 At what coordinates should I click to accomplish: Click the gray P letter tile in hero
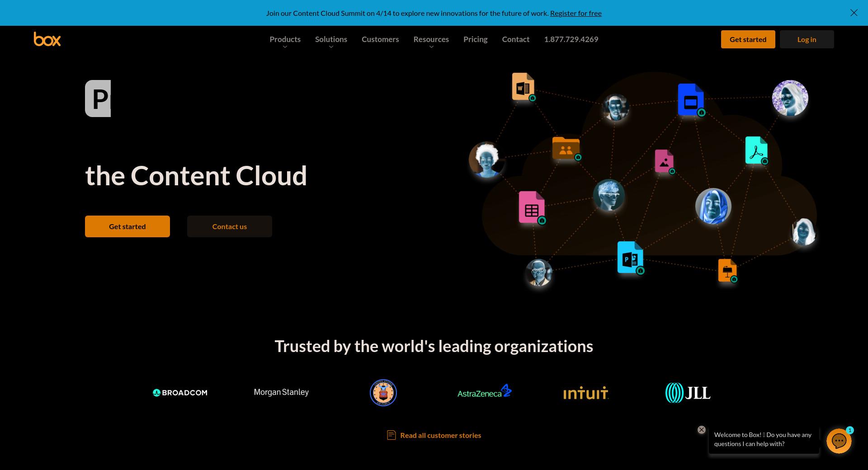coord(98,99)
